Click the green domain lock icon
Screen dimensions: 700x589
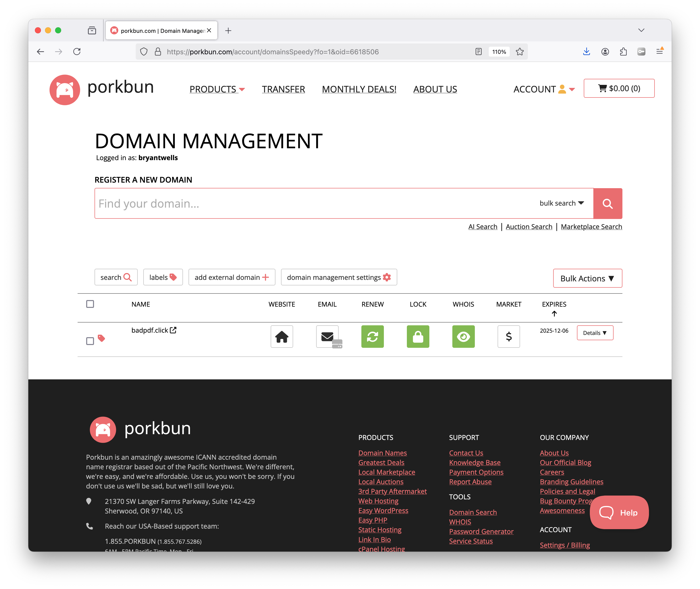pyautogui.click(x=418, y=337)
